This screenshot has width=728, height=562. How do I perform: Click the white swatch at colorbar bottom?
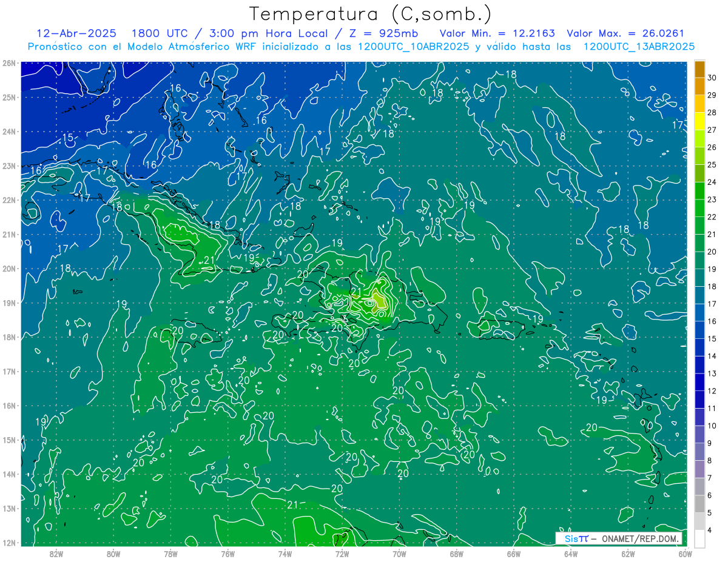point(699,538)
